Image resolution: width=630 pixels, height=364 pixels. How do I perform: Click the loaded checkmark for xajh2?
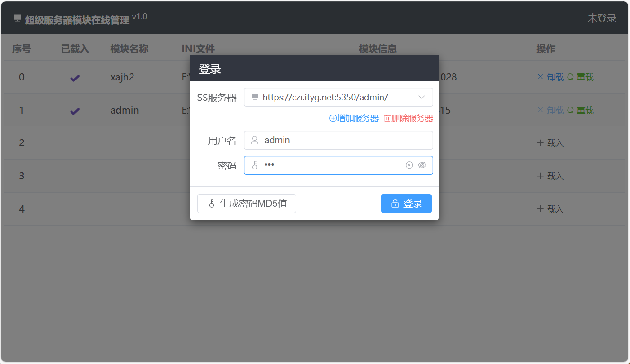(x=75, y=78)
